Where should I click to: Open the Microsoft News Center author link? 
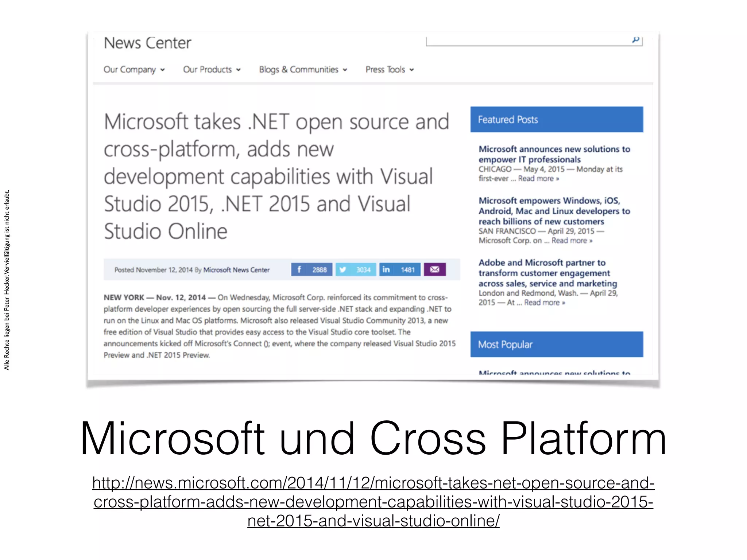click(236, 270)
